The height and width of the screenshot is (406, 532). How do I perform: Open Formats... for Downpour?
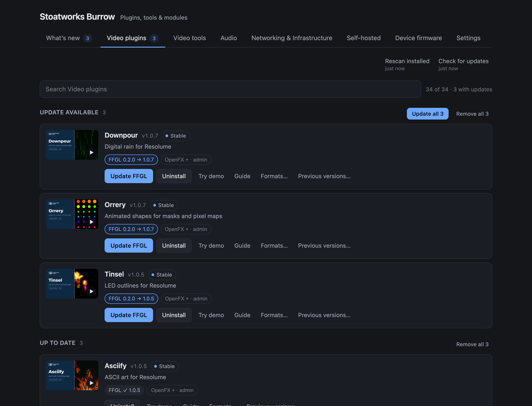[x=274, y=176]
